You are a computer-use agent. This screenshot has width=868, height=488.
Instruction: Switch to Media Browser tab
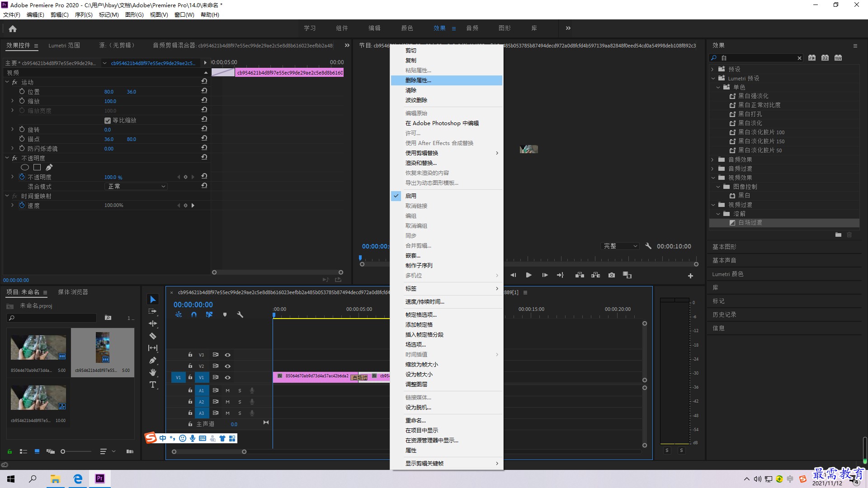coord(73,292)
